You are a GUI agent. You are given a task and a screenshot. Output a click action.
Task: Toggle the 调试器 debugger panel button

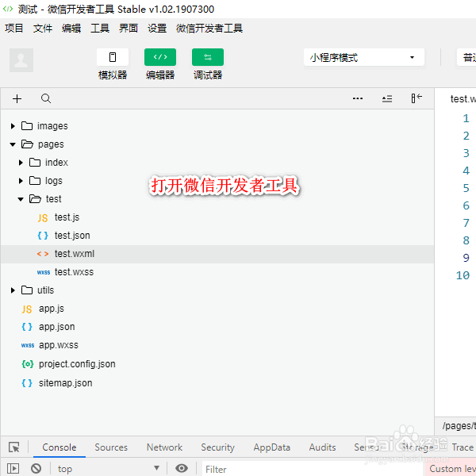coord(208,57)
